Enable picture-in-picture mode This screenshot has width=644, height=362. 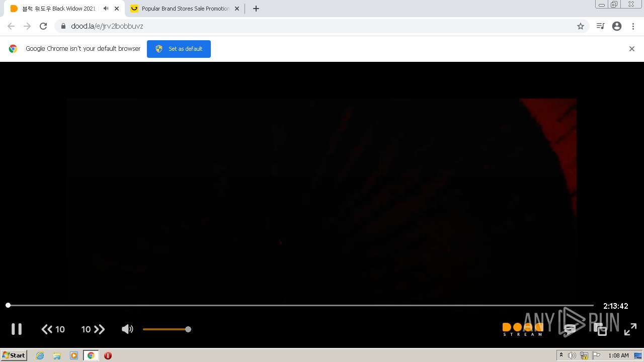[600, 329]
